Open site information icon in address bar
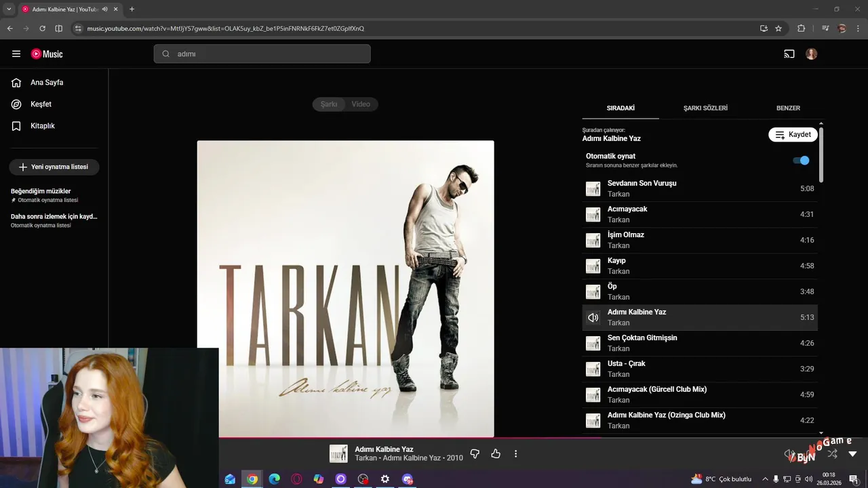868x488 pixels. (78, 28)
